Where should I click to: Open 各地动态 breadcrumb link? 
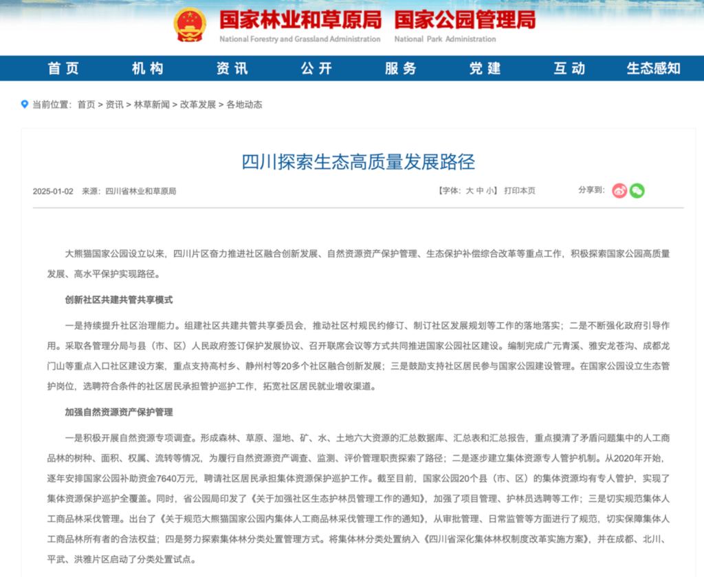(x=244, y=104)
